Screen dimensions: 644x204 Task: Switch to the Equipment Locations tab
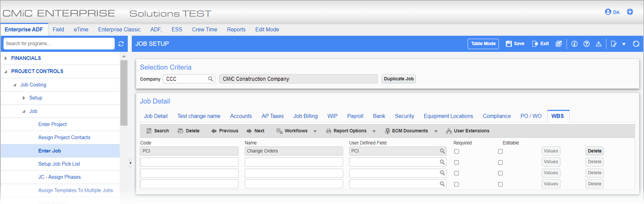(449, 116)
